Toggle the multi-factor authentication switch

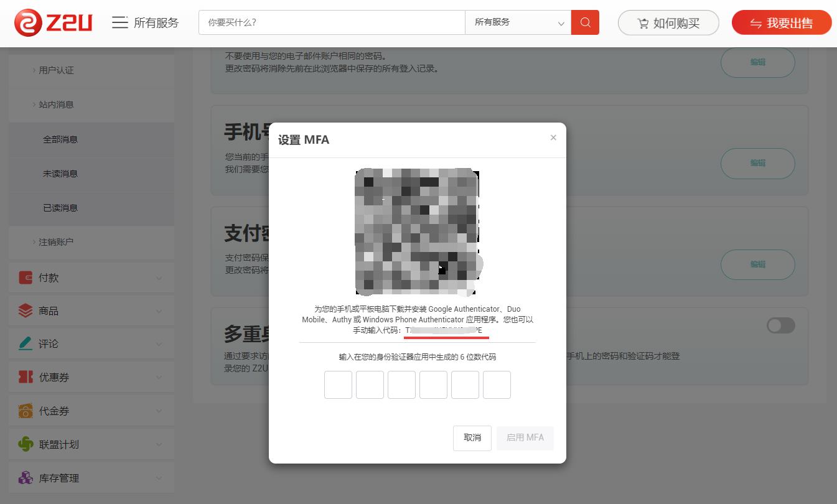781,325
